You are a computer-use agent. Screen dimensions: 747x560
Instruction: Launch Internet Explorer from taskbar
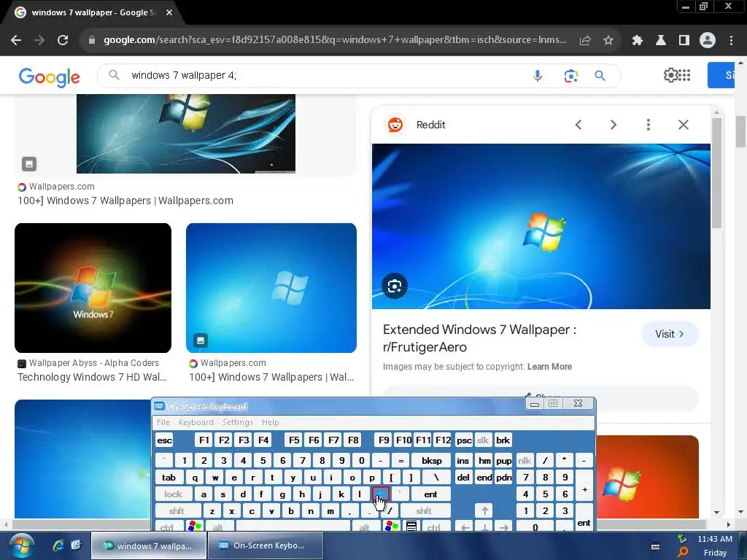point(58,545)
